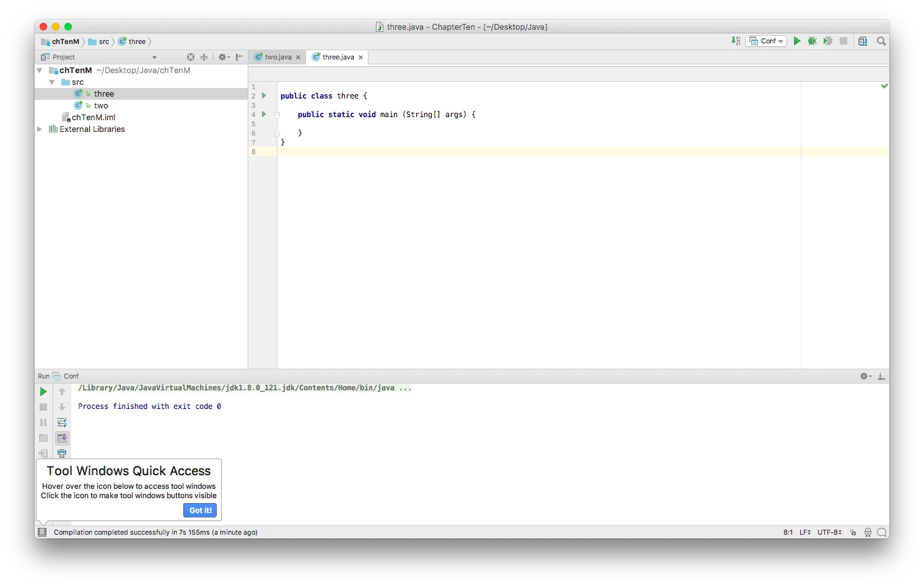This screenshot has height=588, width=924.
Task: Toggle soft-wrap in Run console
Action: [62, 423]
